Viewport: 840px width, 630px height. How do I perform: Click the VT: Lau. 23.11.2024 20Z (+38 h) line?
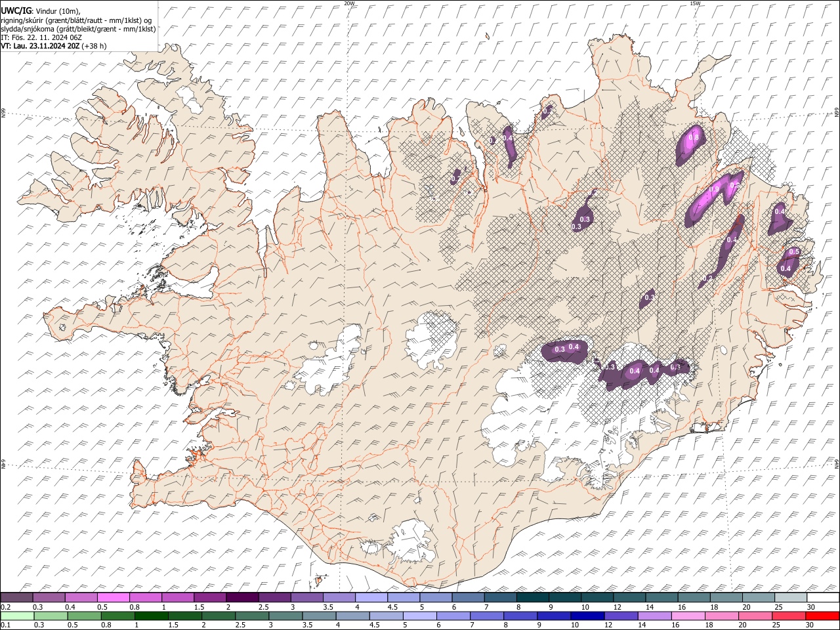pos(53,45)
